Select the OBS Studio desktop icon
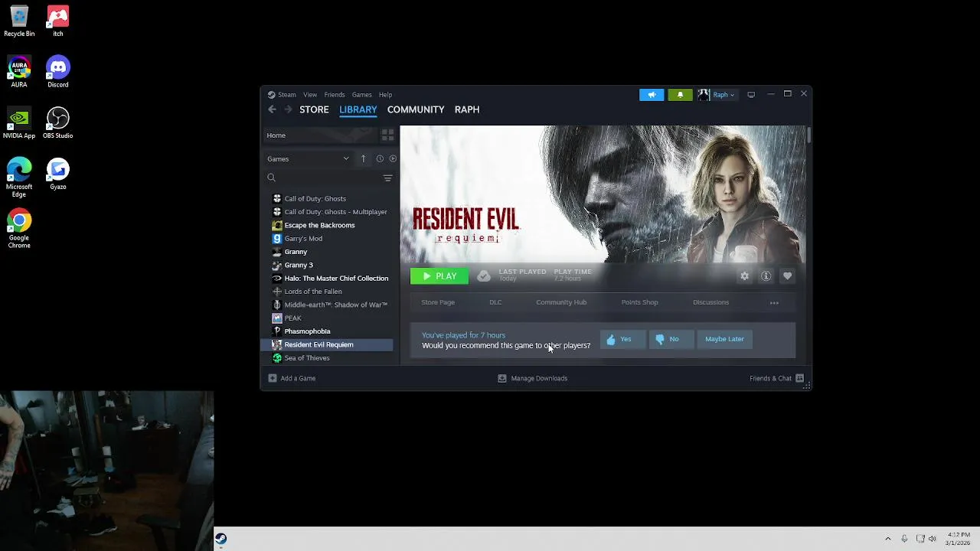980x551 pixels. tap(57, 123)
